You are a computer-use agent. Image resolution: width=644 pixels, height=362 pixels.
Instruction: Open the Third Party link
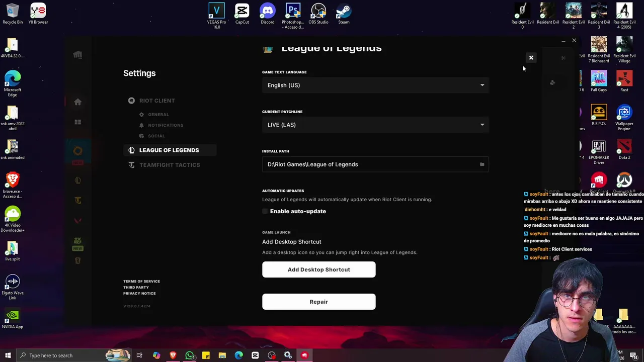136,288
